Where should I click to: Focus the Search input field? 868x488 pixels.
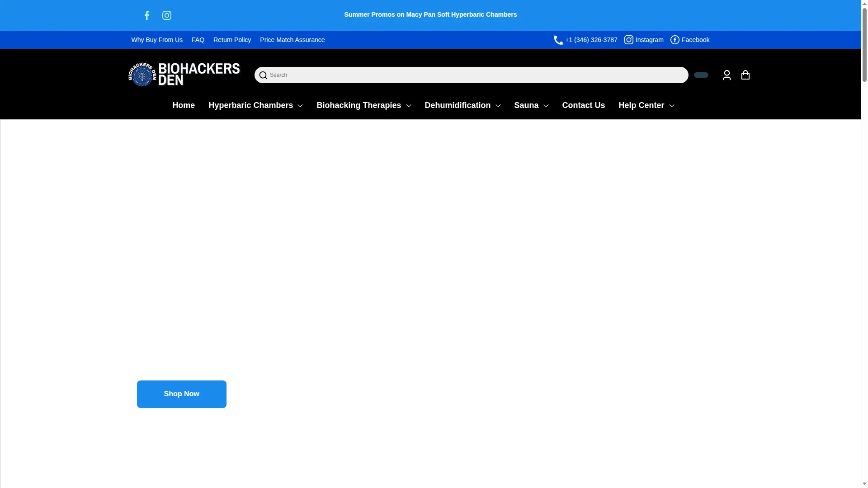[x=471, y=75]
